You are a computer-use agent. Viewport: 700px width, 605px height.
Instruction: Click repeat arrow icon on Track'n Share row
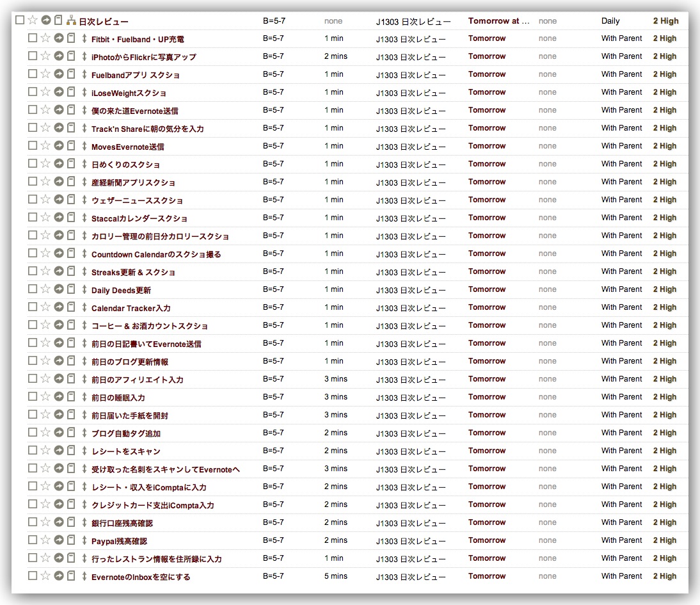coord(58,127)
